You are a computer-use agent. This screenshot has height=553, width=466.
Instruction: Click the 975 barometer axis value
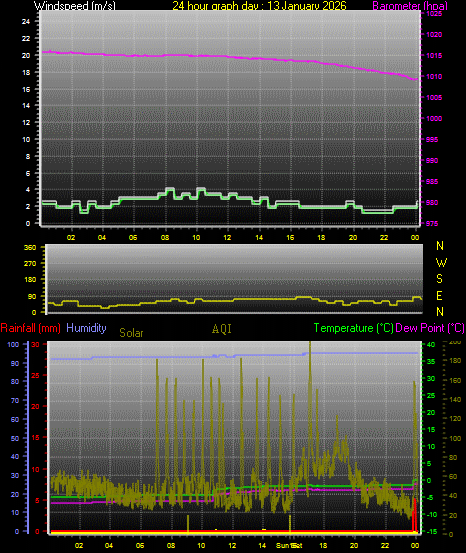[x=432, y=224]
